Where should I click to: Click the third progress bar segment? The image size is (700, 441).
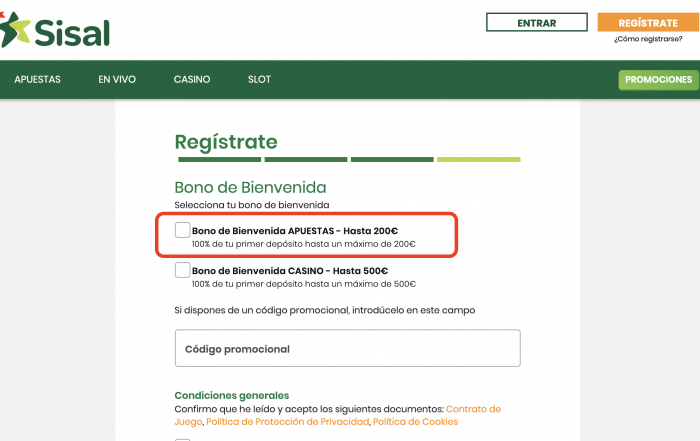[x=392, y=159]
